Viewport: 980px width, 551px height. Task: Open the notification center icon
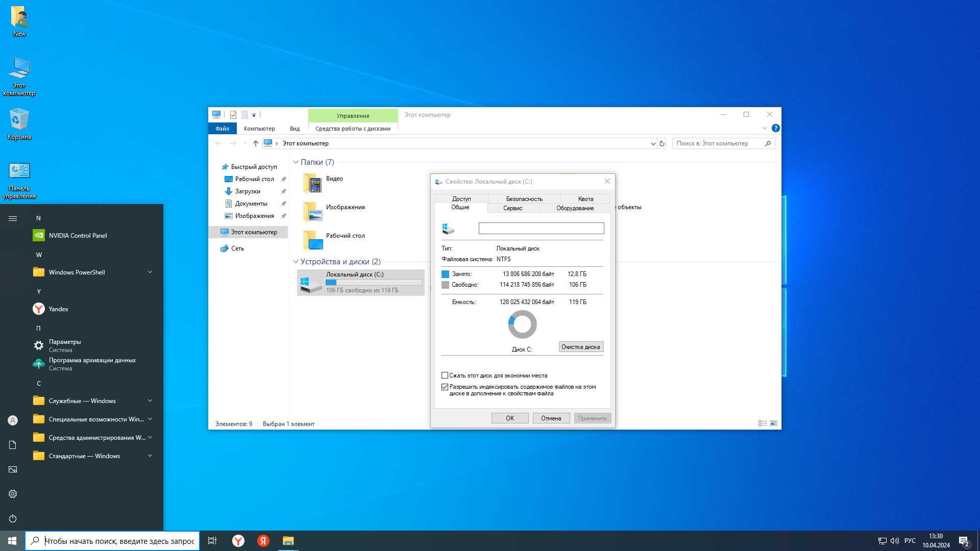point(964,541)
